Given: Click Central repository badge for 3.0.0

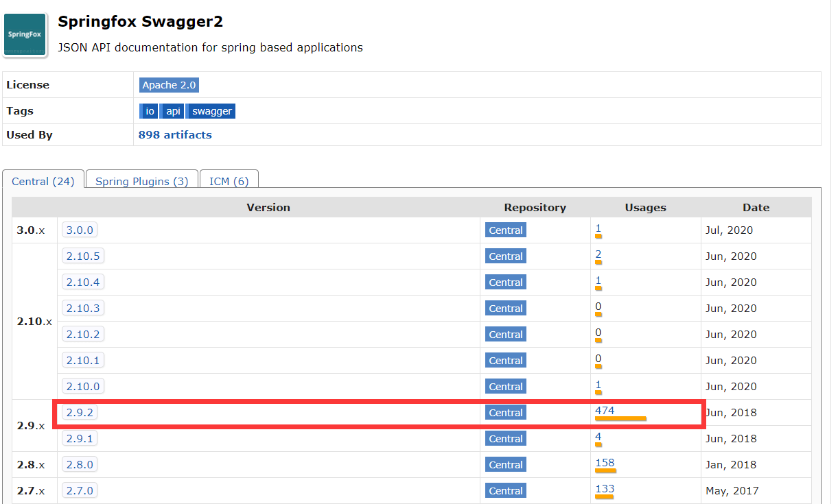Looking at the screenshot, I should click(x=506, y=230).
